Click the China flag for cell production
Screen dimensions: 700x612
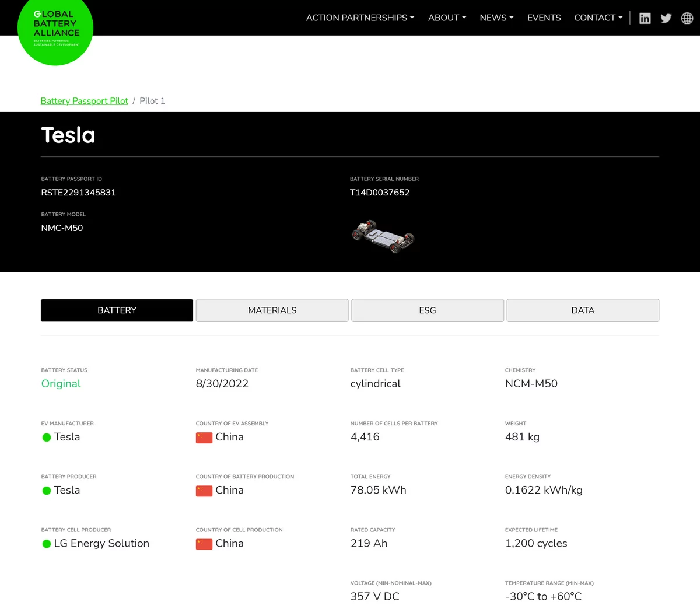pyautogui.click(x=204, y=544)
